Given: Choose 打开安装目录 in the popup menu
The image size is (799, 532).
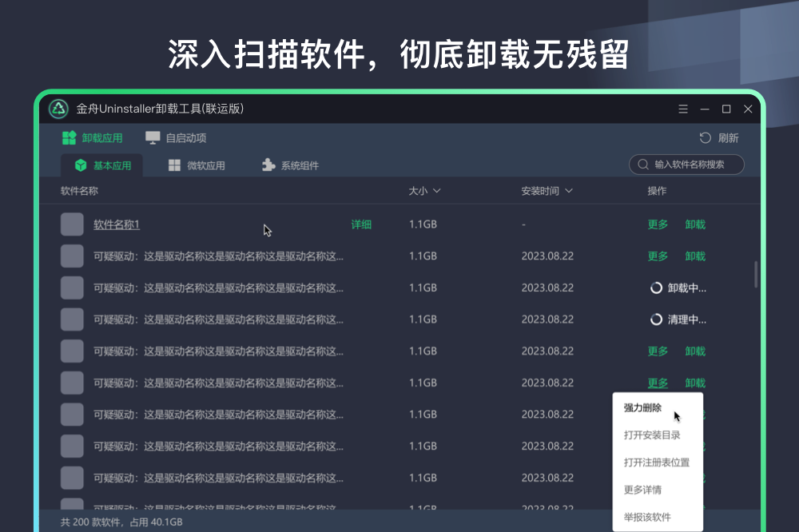Looking at the screenshot, I should (x=652, y=435).
